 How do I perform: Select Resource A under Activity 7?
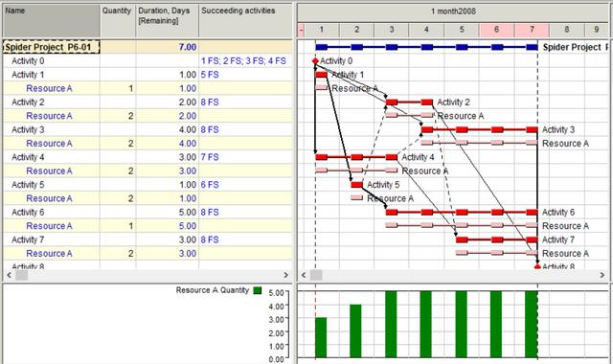click(49, 253)
